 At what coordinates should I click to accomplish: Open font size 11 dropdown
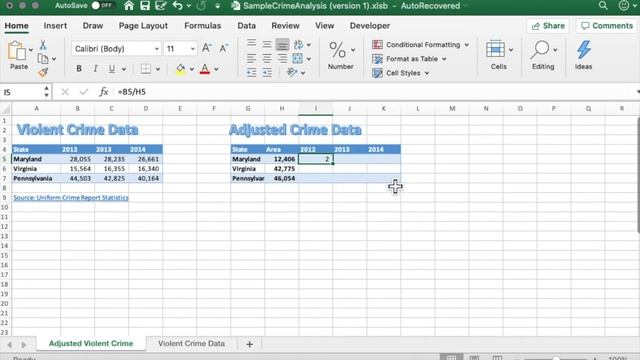click(192, 49)
